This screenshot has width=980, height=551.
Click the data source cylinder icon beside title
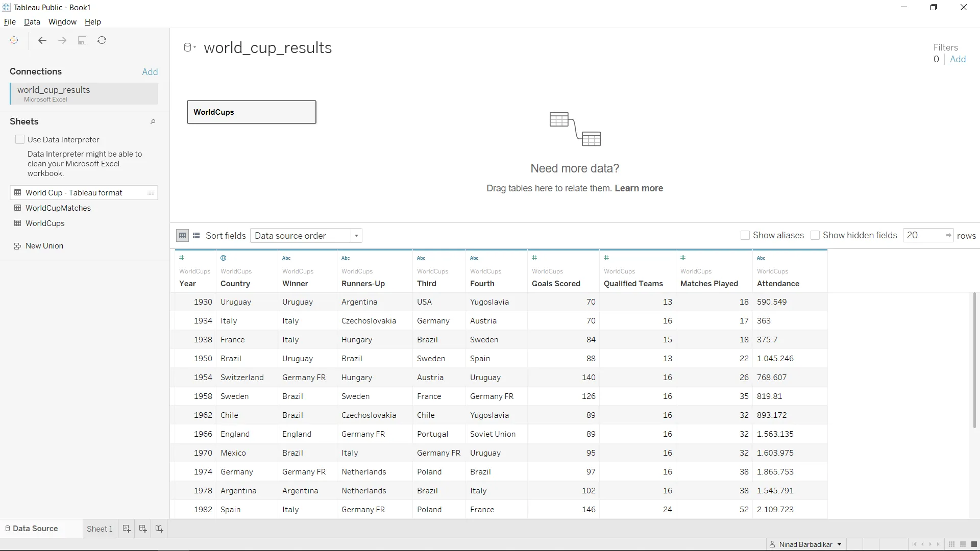point(187,47)
